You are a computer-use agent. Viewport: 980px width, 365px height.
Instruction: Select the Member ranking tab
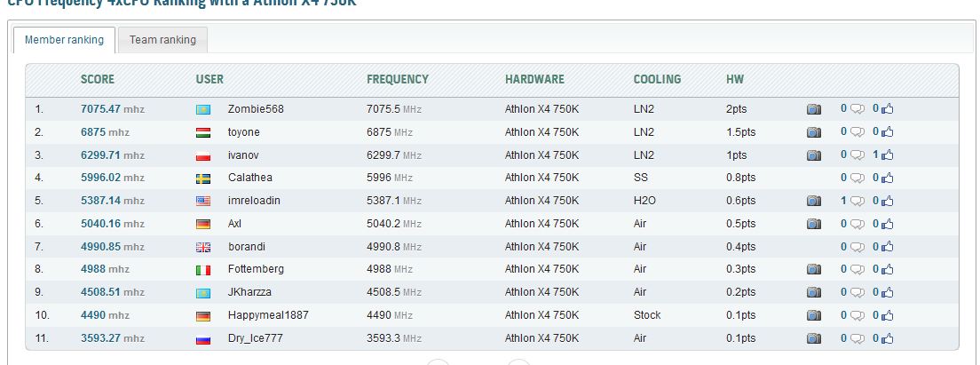coord(65,40)
